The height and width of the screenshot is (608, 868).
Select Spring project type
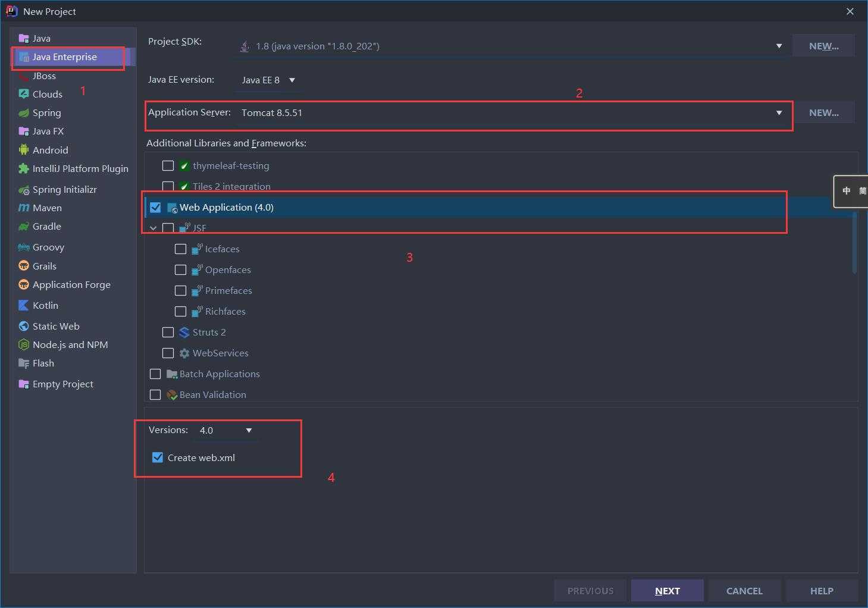(x=47, y=112)
